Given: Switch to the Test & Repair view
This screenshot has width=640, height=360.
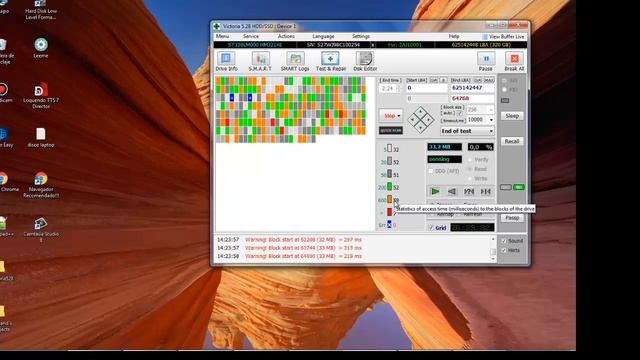Looking at the screenshot, I should (x=330, y=62).
